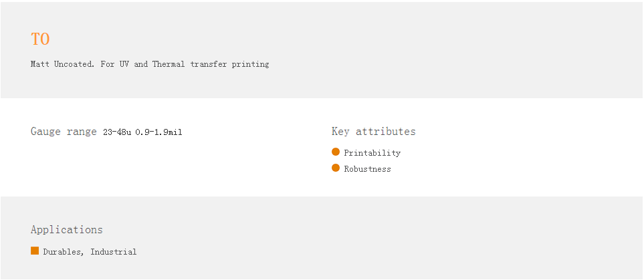Select the Robustness attribute text
The width and height of the screenshot is (644, 280).
(x=367, y=169)
